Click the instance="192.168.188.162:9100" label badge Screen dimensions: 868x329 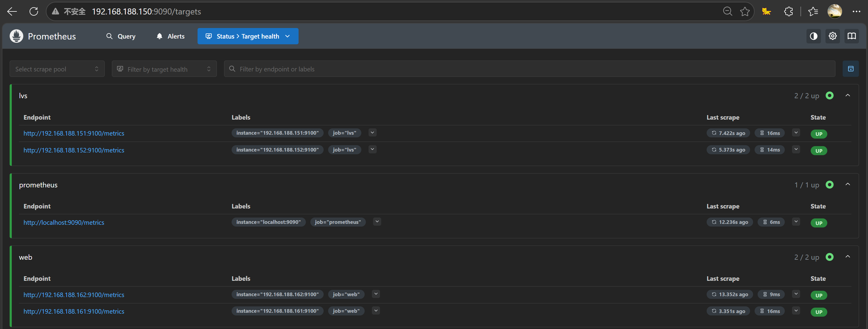click(x=277, y=294)
